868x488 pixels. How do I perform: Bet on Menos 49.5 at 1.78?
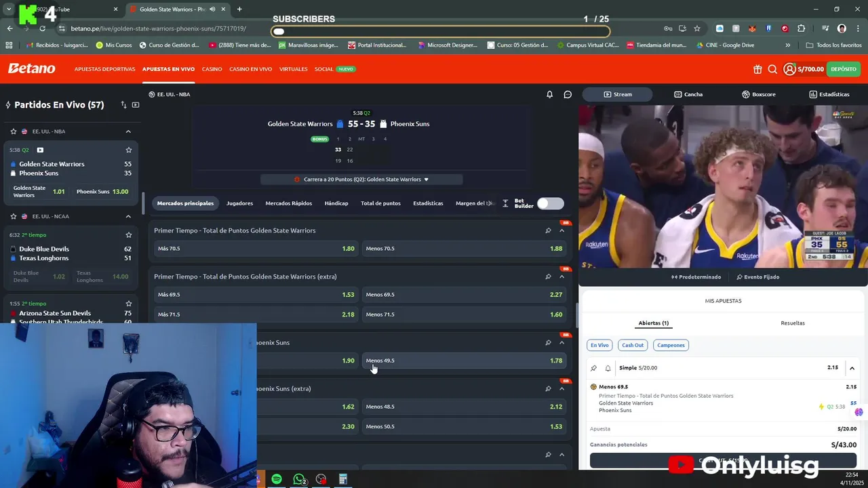coord(464,361)
